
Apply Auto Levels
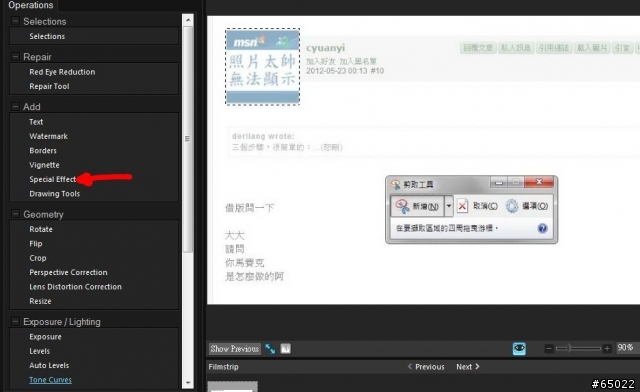(x=49, y=365)
